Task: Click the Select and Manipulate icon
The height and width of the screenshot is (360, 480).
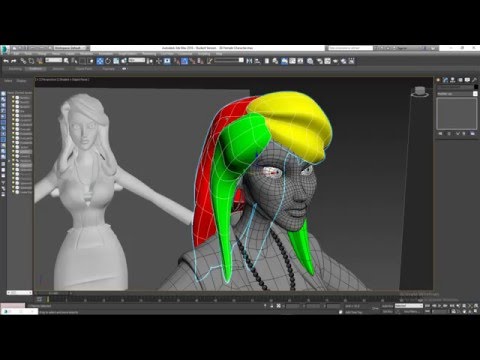Action: click(x=159, y=61)
